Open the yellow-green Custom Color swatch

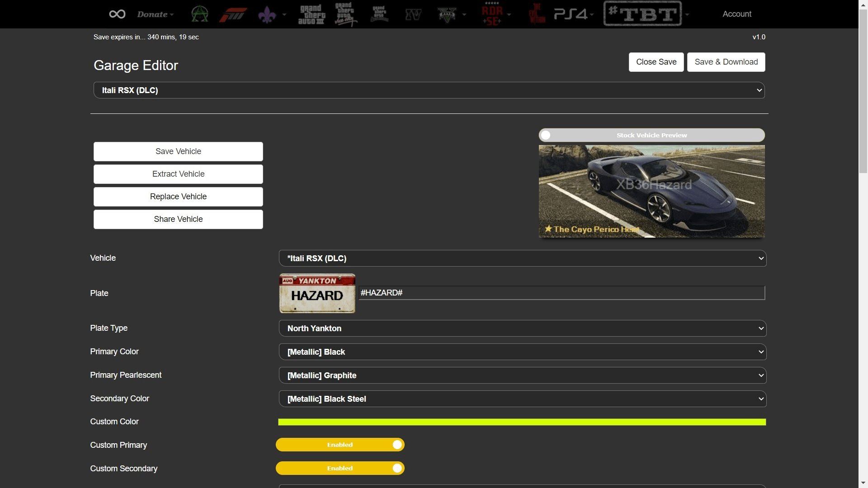click(522, 422)
